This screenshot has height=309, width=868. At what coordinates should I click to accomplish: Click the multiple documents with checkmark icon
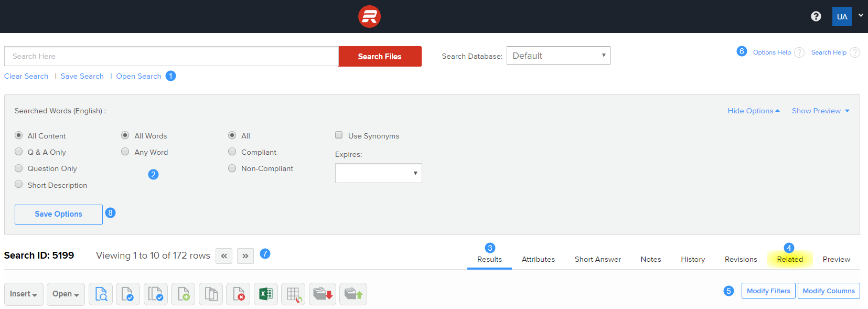coord(156,294)
